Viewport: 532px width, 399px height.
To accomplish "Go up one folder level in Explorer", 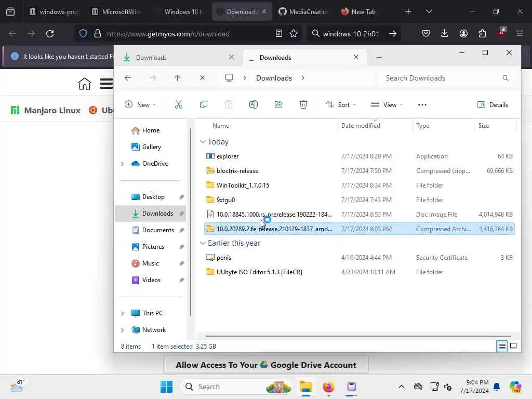I will 178,78.
